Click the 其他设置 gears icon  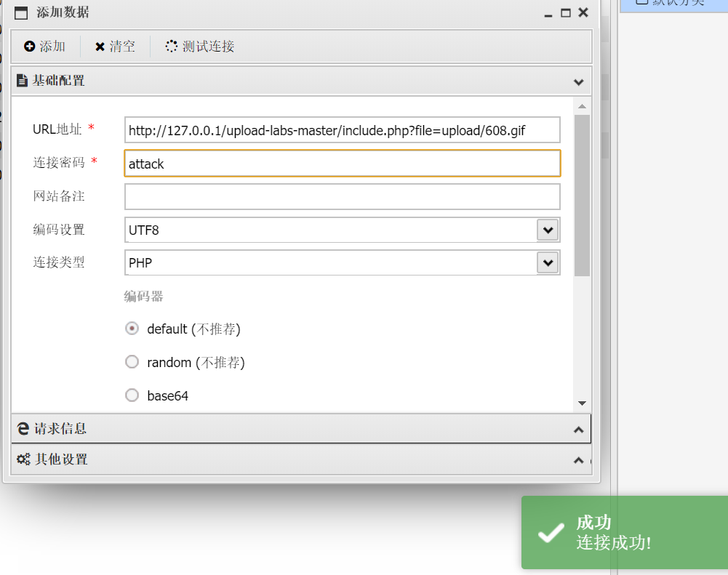point(23,459)
